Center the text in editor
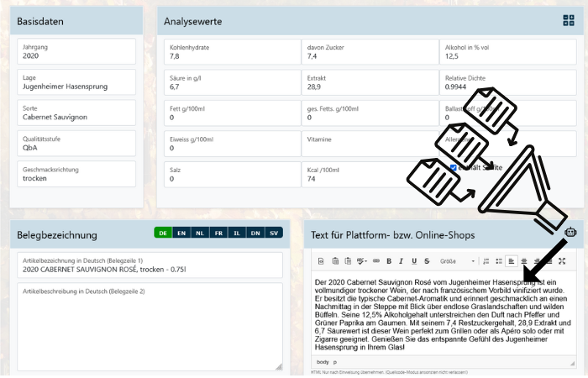Viewport: 588px width, 378px height. click(x=524, y=261)
